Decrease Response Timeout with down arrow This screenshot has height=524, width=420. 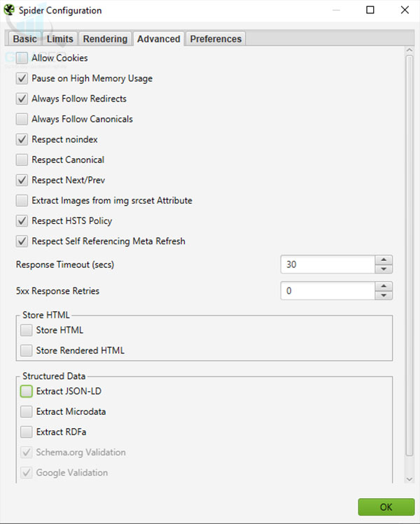coord(384,269)
